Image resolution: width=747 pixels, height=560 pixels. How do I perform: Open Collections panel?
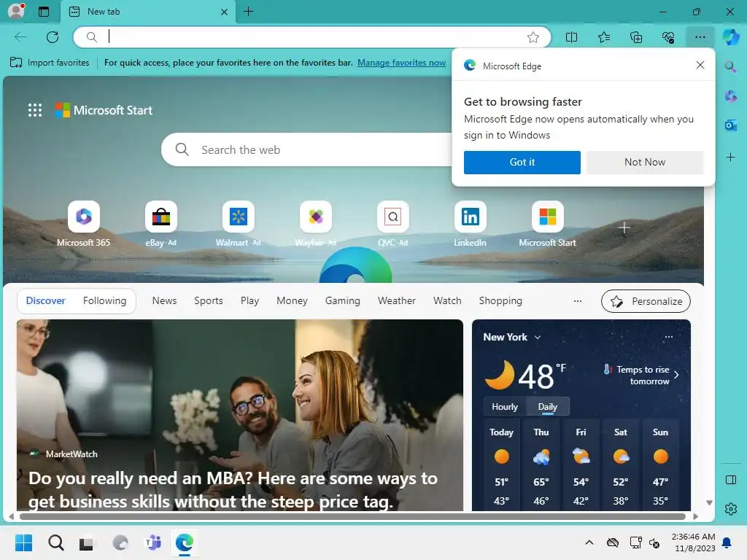click(636, 37)
